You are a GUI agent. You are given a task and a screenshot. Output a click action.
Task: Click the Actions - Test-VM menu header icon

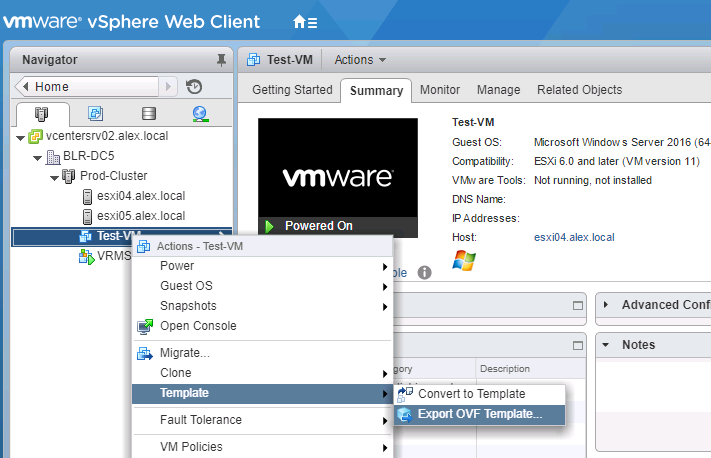pyautogui.click(x=144, y=246)
